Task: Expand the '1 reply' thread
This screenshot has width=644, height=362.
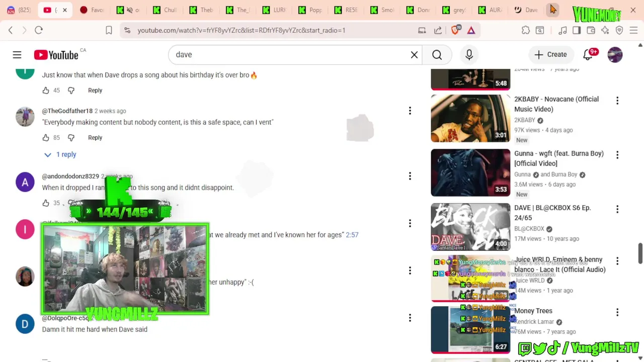Action: tap(60, 154)
